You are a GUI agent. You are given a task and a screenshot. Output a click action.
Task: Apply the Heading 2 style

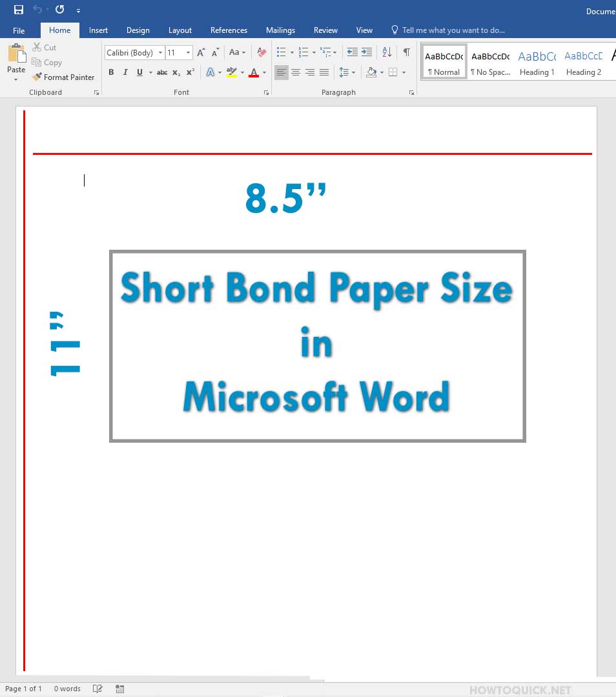[x=584, y=62]
